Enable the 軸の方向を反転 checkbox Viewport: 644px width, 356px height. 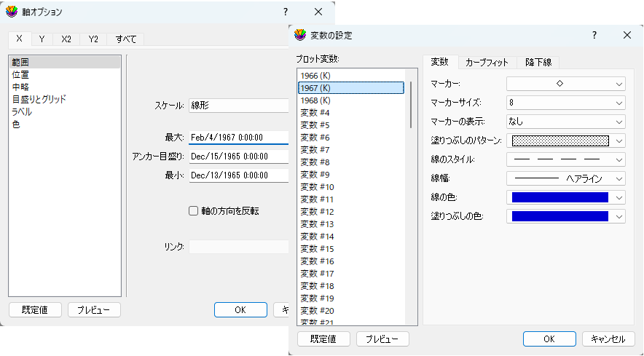pyautogui.click(x=194, y=211)
